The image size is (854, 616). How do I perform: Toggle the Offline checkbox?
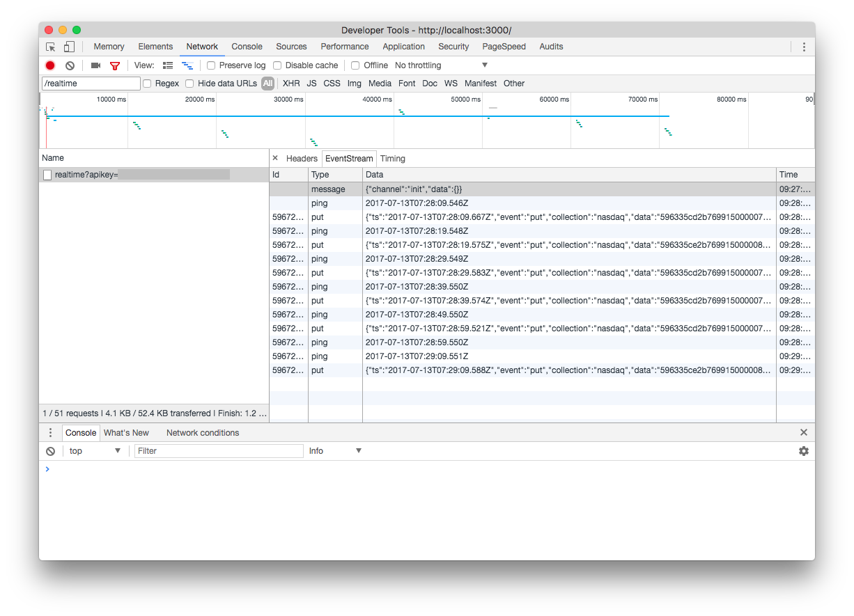(355, 65)
